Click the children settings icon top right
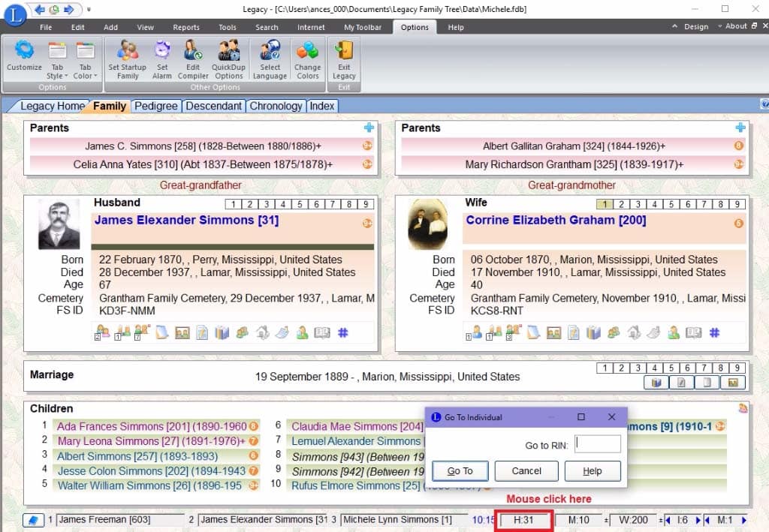The image size is (769, 532). click(743, 407)
